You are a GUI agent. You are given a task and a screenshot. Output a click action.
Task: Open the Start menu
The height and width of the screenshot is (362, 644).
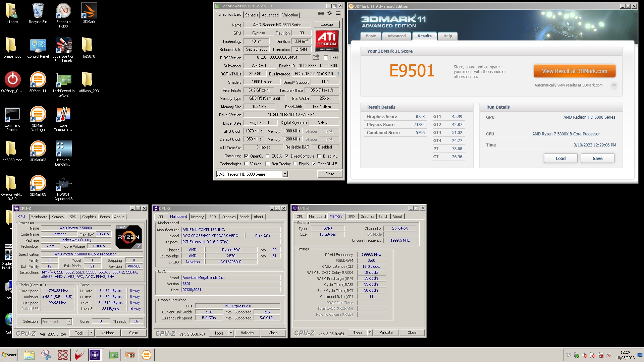(9, 355)
